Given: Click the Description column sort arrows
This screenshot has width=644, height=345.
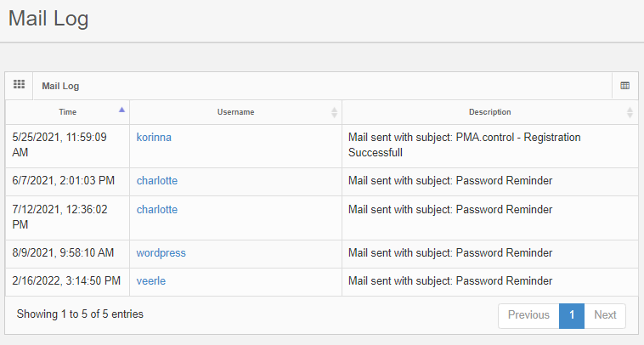Looking at the screenshot, I should pos(630,112).
